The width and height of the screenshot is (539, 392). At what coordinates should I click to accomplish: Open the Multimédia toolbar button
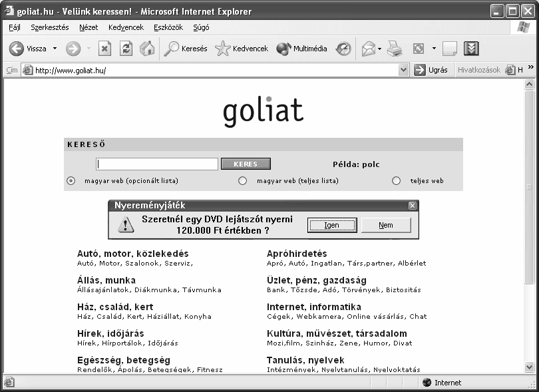(301, 49)
